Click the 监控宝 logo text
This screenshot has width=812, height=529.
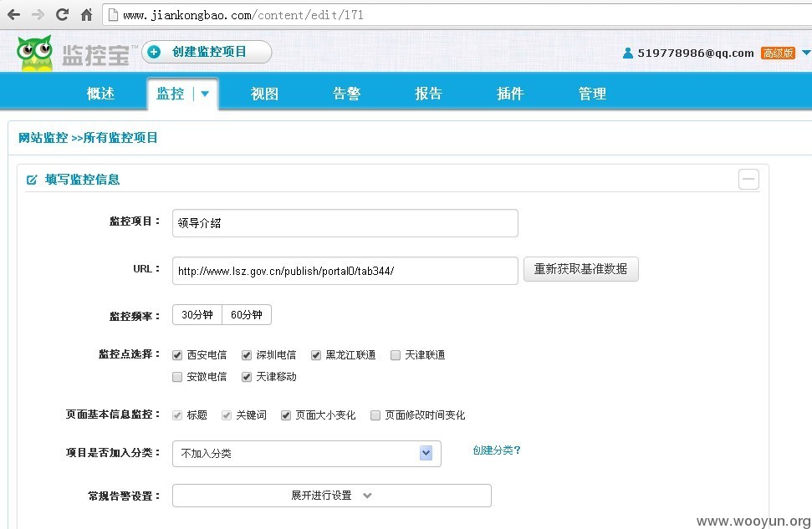tap(96, 55)
